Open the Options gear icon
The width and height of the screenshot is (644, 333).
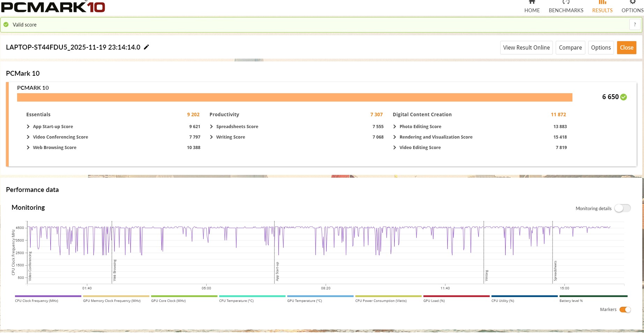coord(632,2)
